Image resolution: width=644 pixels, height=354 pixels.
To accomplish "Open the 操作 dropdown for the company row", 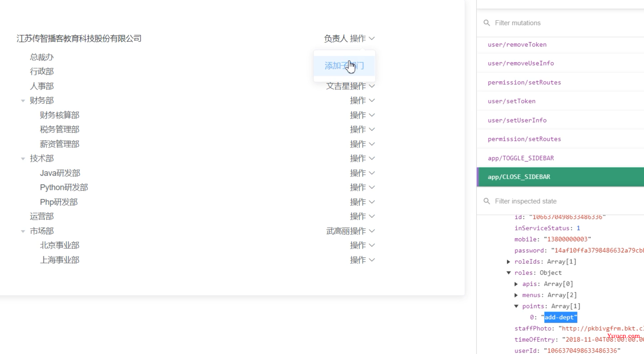I will coord(362,38).
